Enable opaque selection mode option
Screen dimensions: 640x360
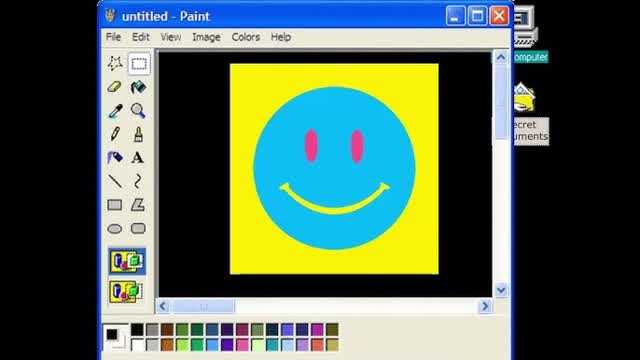[x=127, y=261]
